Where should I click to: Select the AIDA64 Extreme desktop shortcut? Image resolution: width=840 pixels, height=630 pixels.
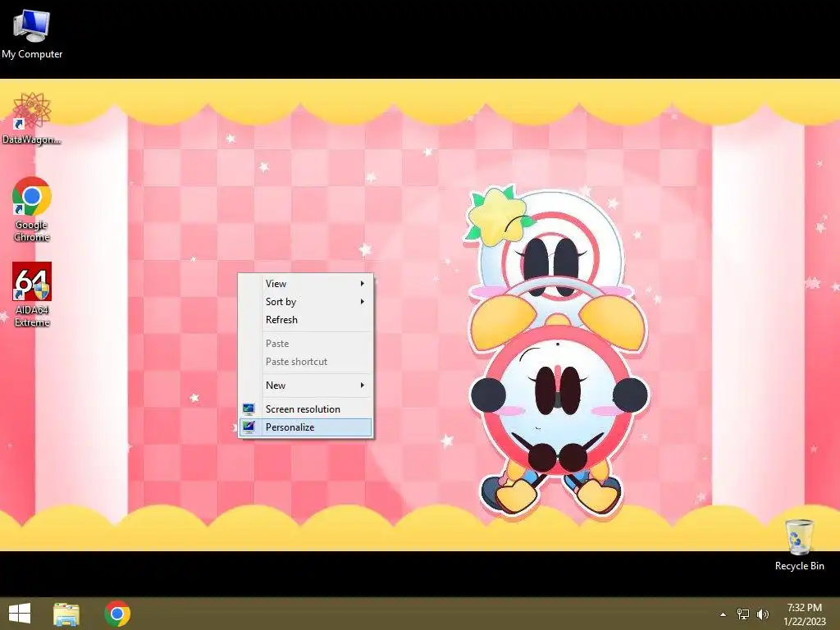[x=32, y=294]
